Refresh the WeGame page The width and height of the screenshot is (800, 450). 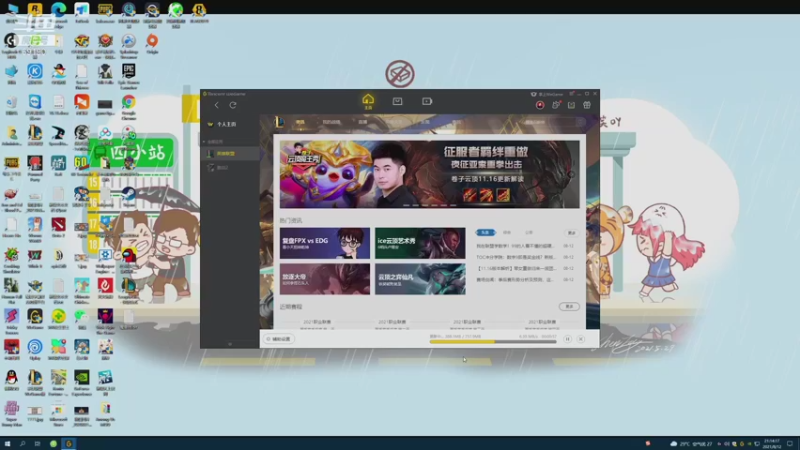tap(233, 105)
